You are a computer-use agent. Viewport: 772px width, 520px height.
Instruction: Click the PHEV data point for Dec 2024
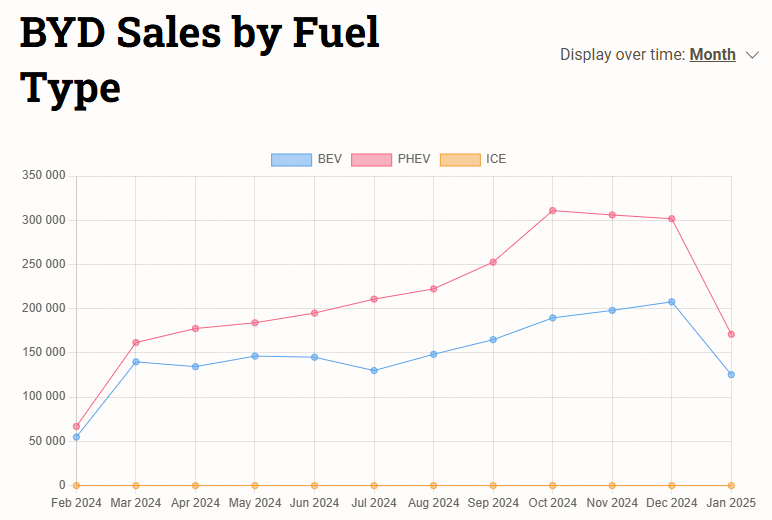[x=672, y=219]
